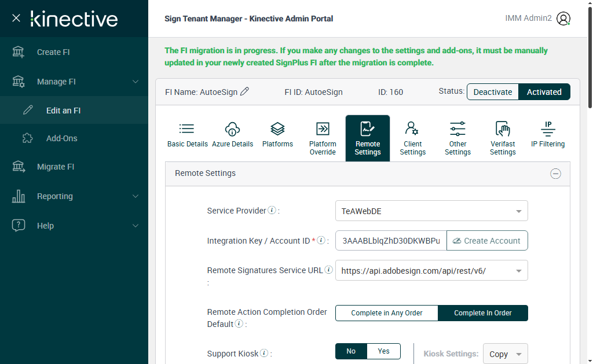The image size is (593, 364).
Task: Collapse the Remote Settings panel
Action: (x=555, y=174)
